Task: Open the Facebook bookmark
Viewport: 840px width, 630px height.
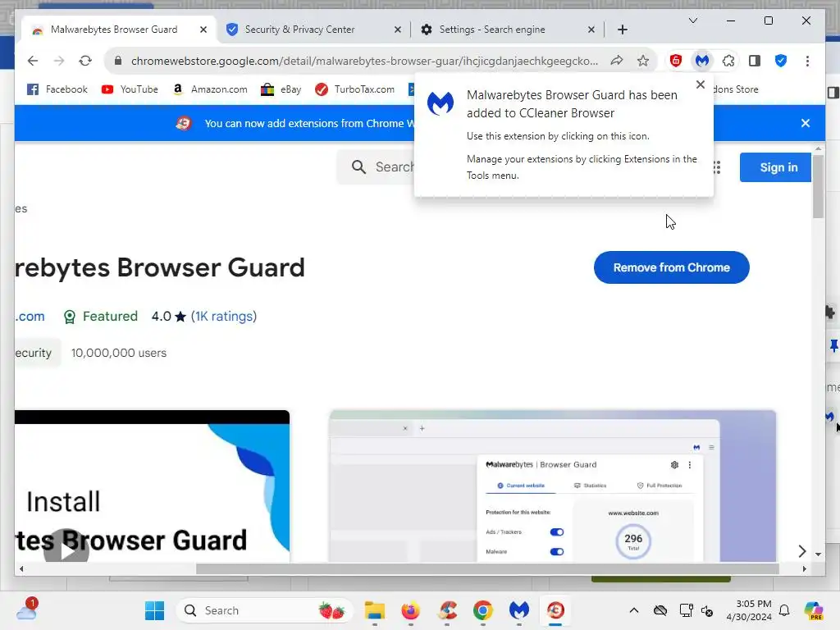Action: pyautogui.click(x=57, y=89)
